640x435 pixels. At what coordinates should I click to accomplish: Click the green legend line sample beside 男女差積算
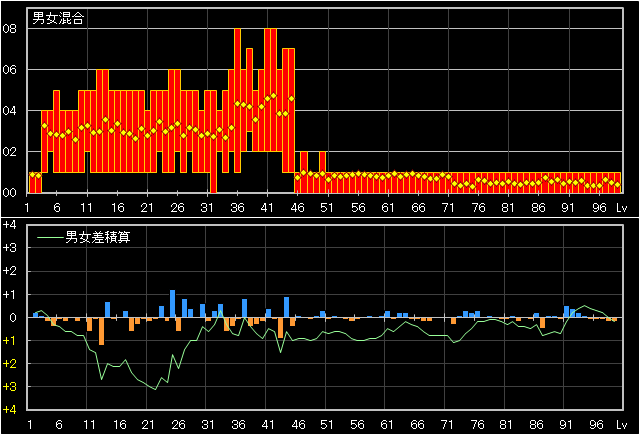tap(51, 237)
